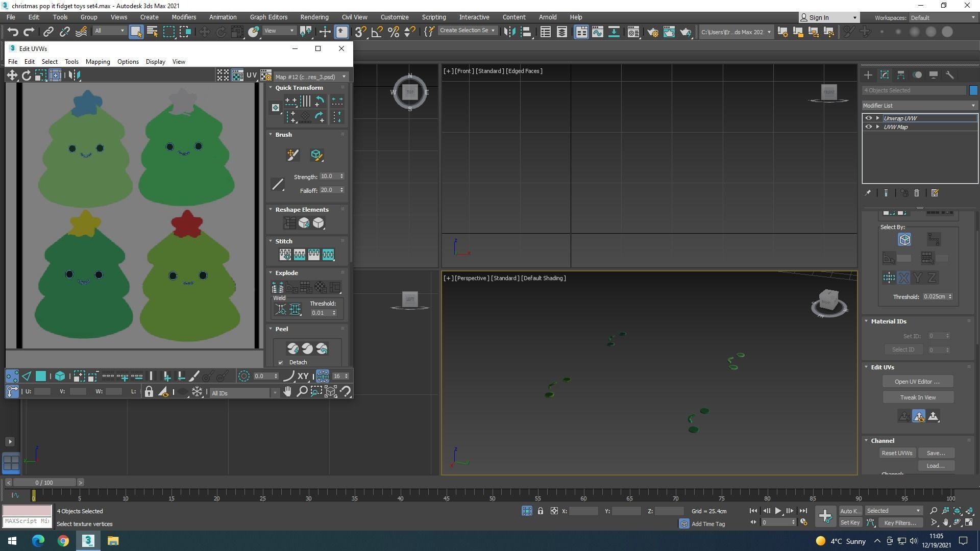
Task: Open the Hierarchy command panel tab
Action: pos(901,75)
